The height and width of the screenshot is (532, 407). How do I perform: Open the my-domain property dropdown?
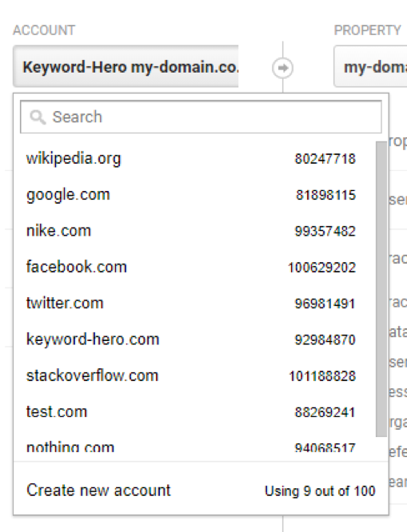[371, 66]
